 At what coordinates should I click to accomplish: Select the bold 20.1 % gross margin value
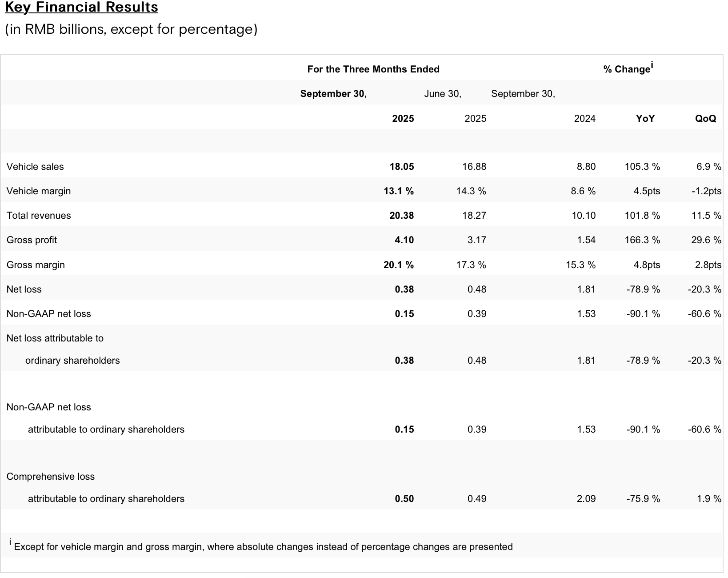pos(398,265)
